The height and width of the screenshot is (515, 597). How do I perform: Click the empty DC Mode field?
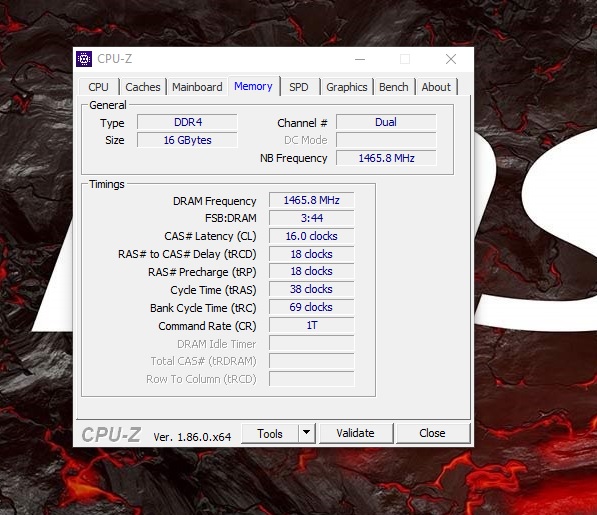tap(386, 140)
